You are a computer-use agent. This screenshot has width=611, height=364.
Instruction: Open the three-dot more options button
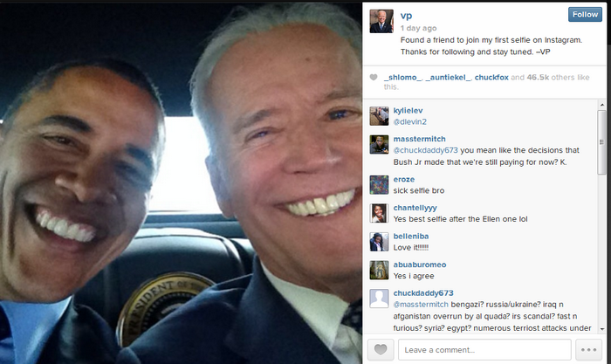[588, 349]
